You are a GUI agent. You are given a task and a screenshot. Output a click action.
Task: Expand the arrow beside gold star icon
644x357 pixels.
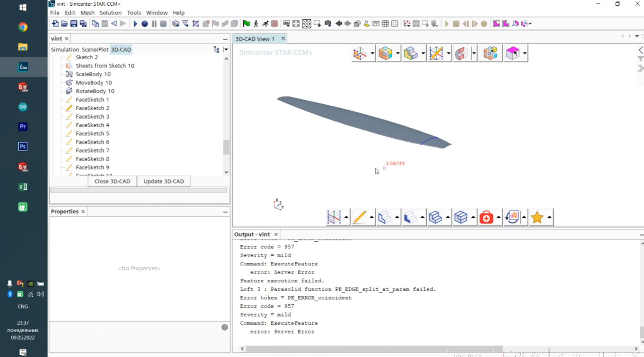coord(550,217)
